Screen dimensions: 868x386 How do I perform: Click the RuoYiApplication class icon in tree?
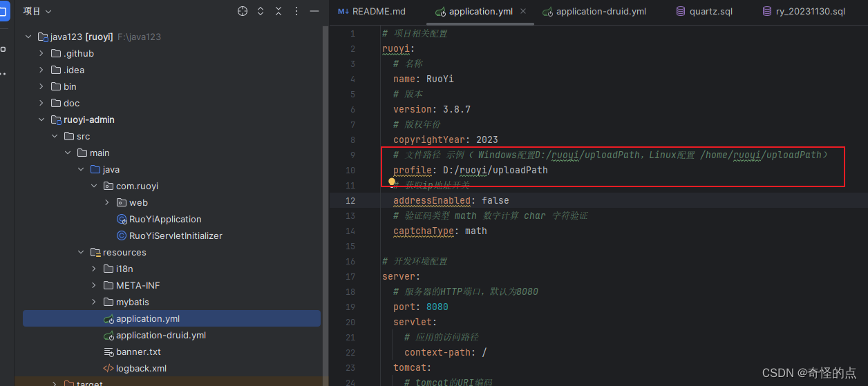(x=122, y=219)
